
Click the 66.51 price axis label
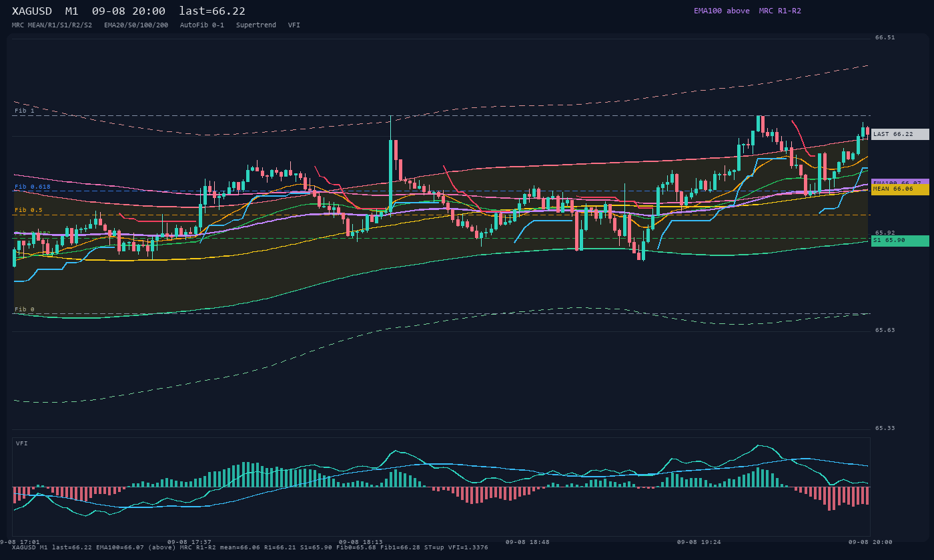coord(885,37)
